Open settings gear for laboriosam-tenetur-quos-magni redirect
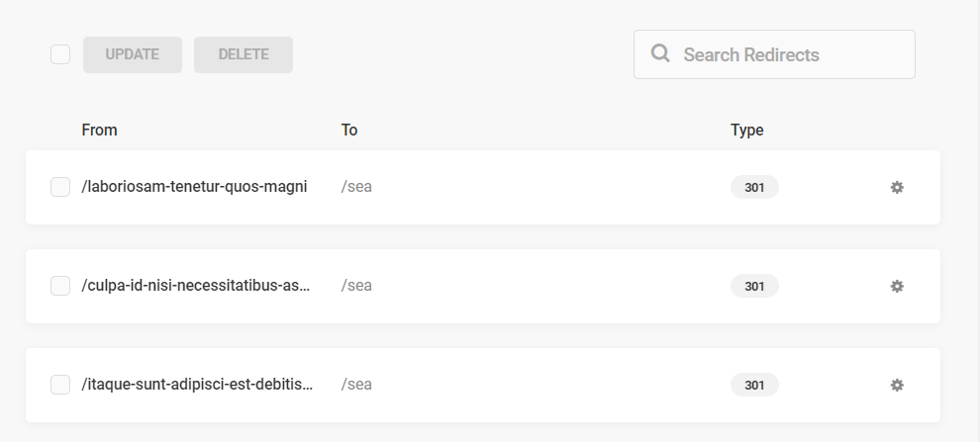The width and height of the screenshot is (980, 442). (897, 187)
